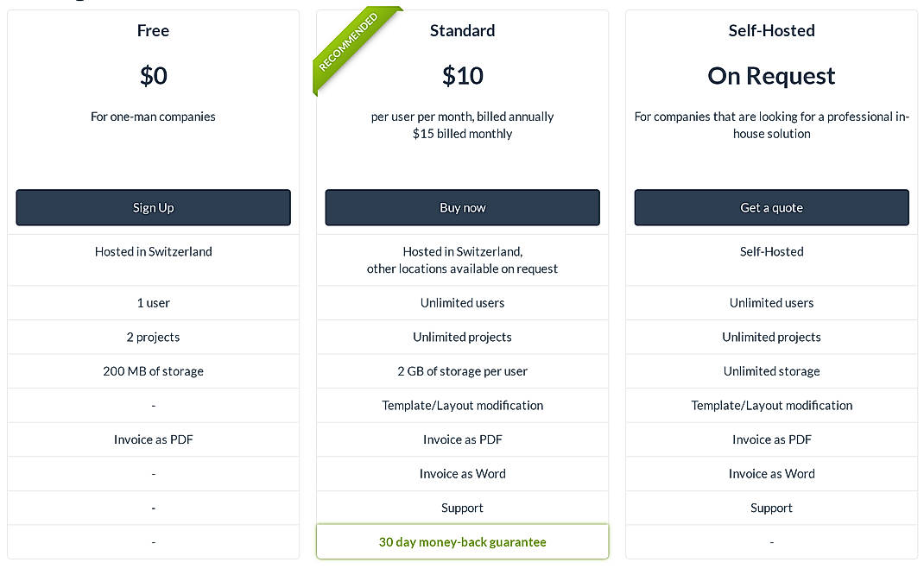Click Invoice as Word under Standard plan
Screen dimensions: 924x575
click(462, 473)
